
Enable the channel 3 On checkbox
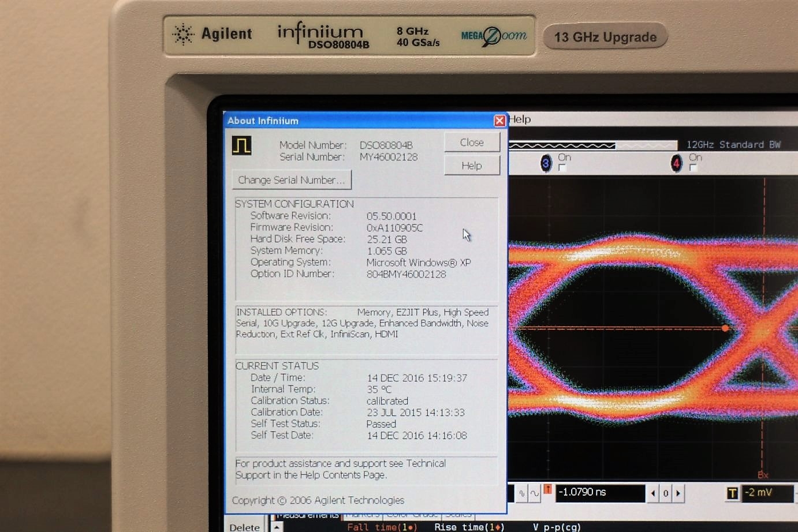[562, 168]
